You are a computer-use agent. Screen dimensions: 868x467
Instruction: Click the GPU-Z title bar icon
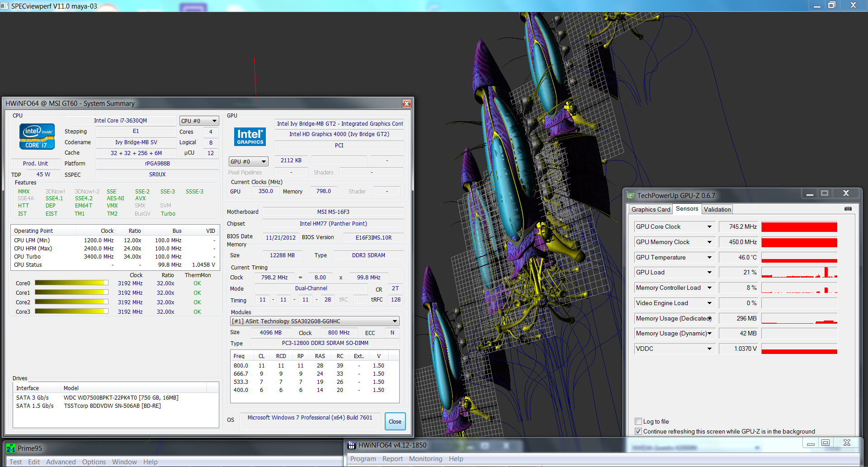tap(631, 196)
